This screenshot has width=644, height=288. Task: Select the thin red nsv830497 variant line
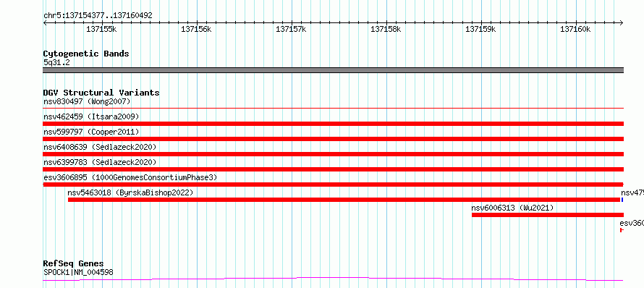333,108
